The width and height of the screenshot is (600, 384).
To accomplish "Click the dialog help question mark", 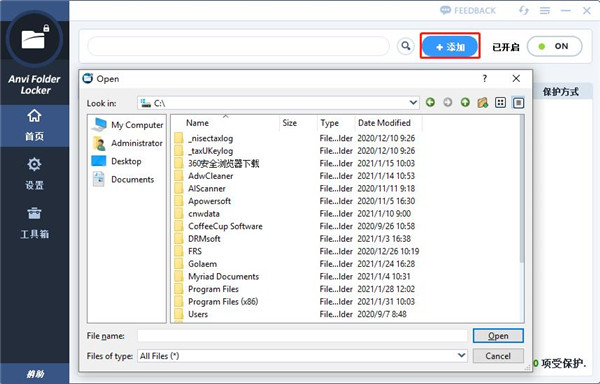I will tap(485, 78).
